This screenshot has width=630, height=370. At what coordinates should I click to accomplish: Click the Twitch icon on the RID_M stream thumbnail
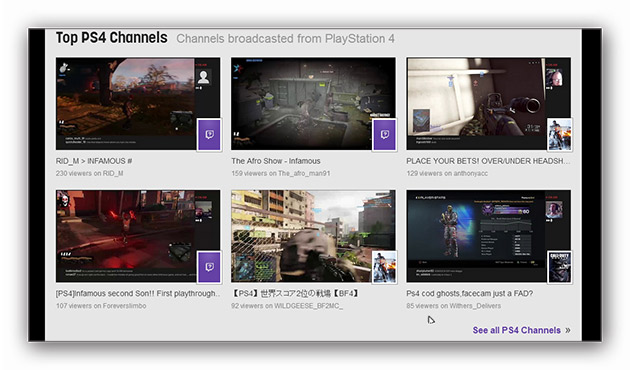209,134
